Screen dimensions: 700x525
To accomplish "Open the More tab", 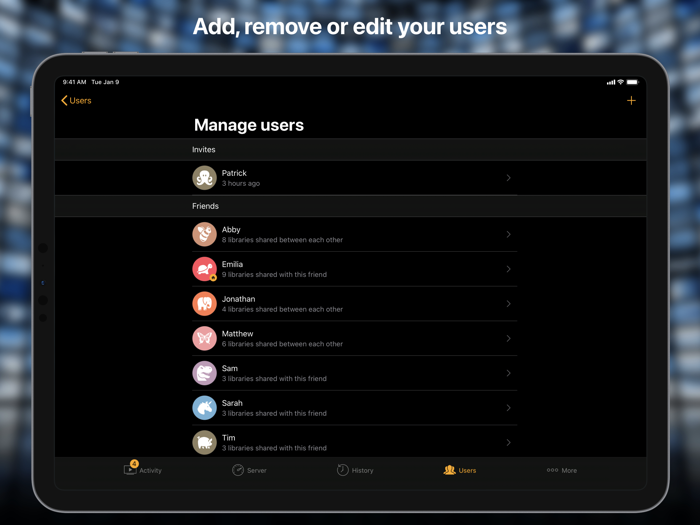I will 562,470.
